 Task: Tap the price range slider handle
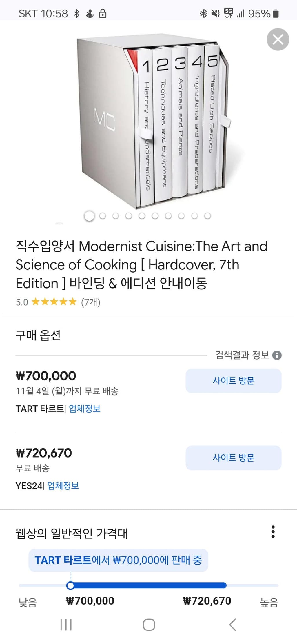pyautogui.click(x=70, y=585)
